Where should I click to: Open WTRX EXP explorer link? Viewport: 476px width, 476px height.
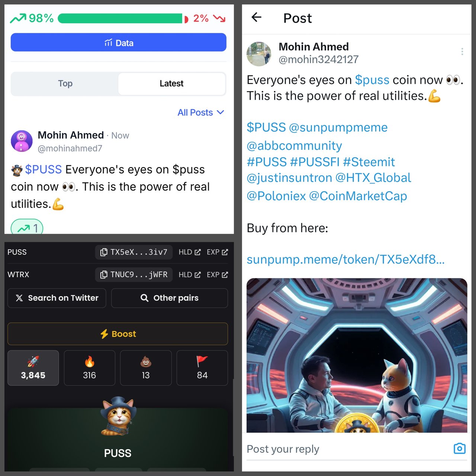coord(218,275)
